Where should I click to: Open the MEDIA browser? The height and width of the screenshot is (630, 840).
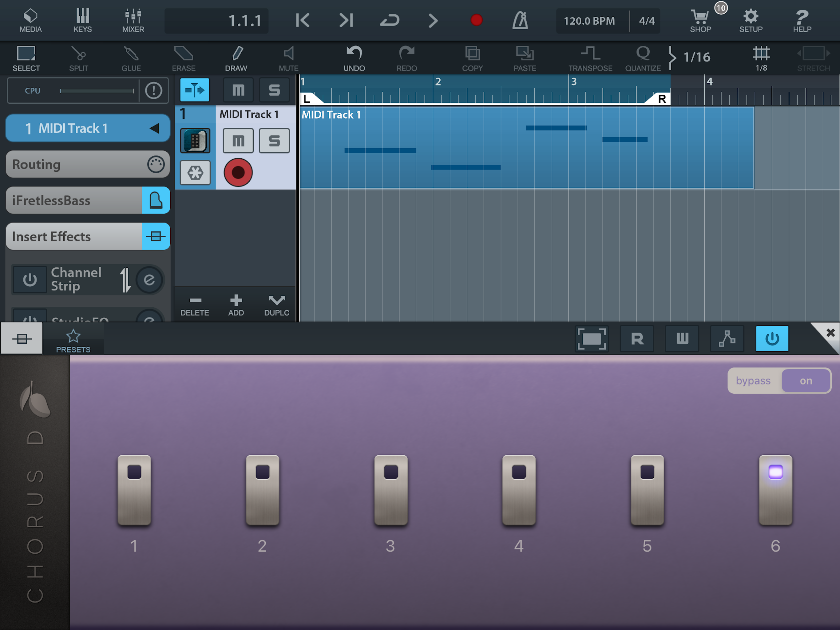(x=30, y=21)
